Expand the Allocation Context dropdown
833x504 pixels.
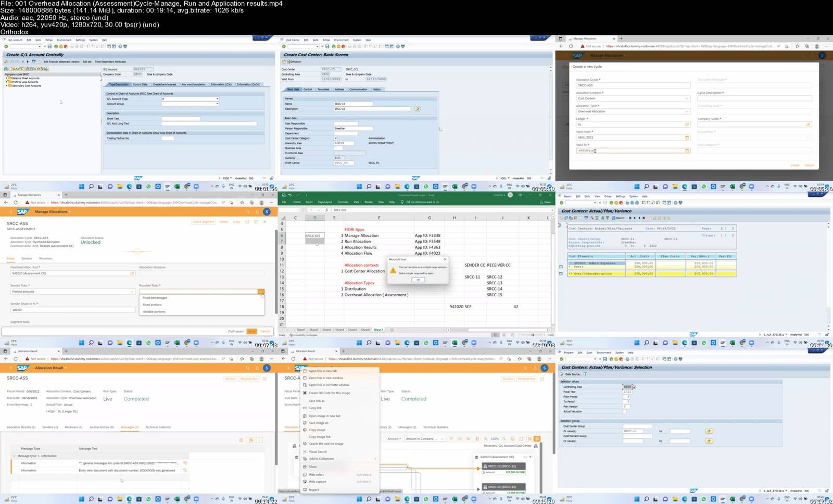pos(687,98)
